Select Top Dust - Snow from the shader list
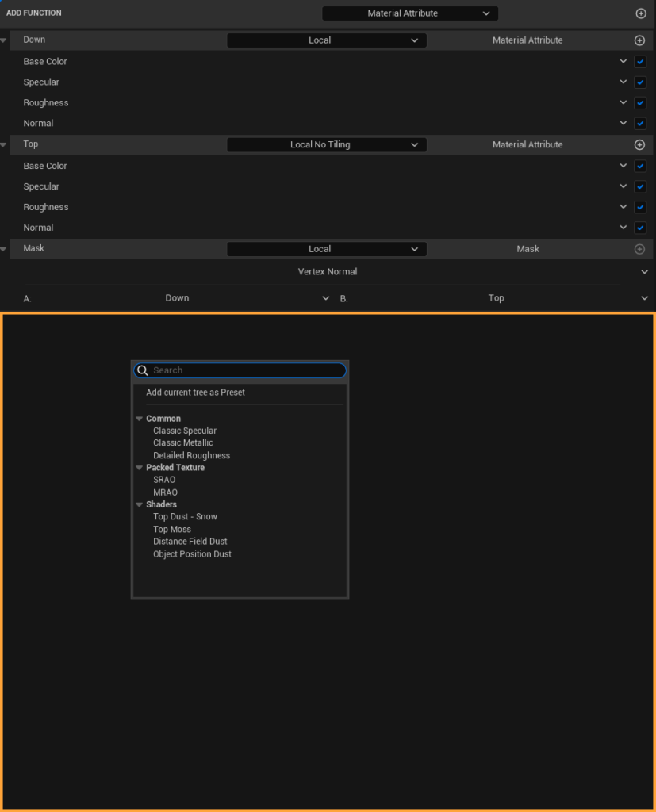 [x=185, y=516]
